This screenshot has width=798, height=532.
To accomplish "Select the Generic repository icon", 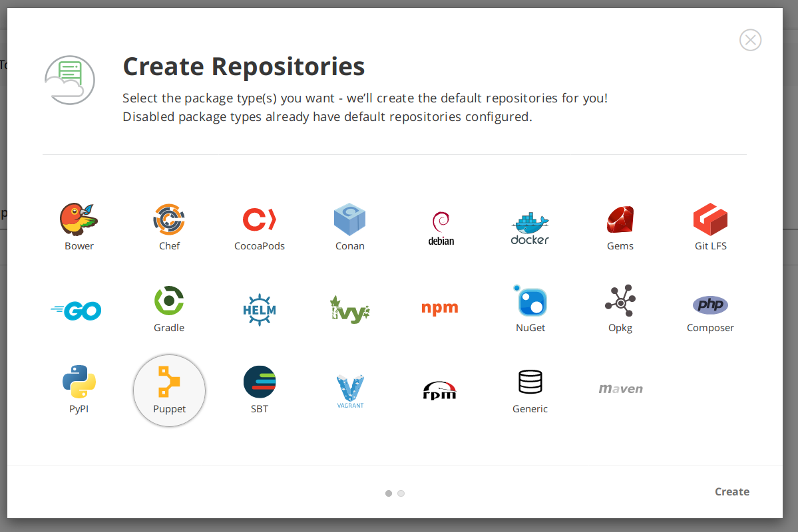I will point(530,390).
